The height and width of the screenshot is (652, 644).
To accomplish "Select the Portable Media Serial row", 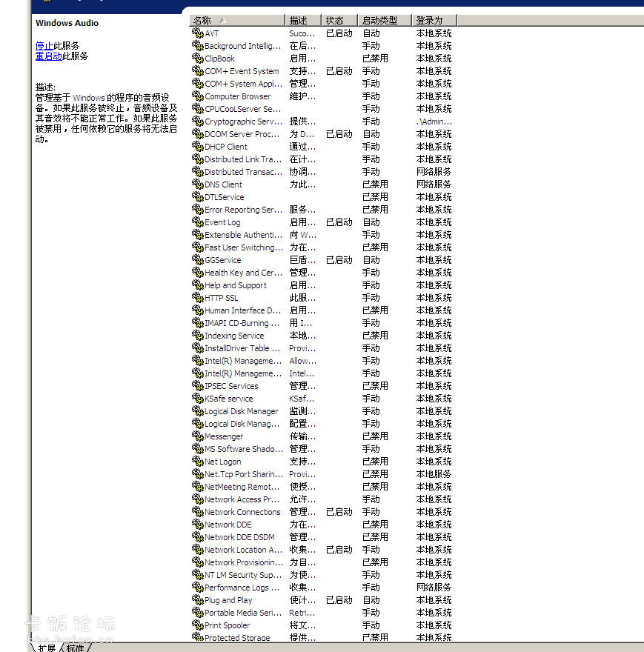I will point(322,613).
